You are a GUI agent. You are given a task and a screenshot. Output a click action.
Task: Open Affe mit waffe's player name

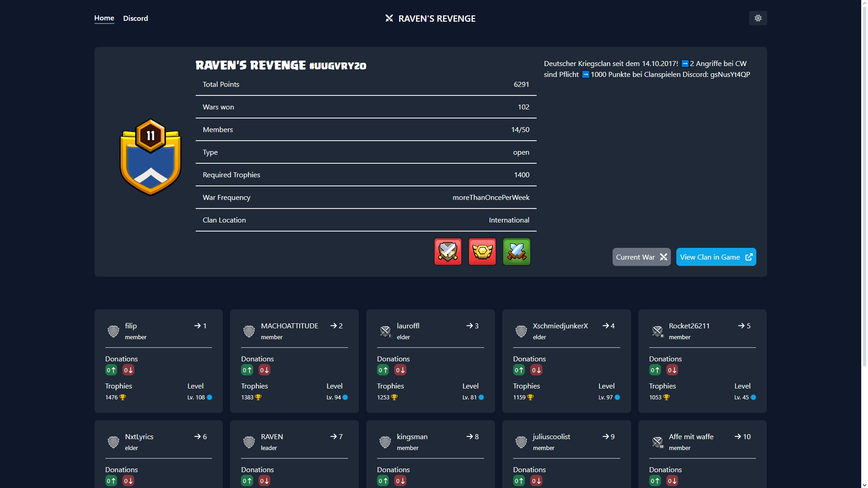691,436
